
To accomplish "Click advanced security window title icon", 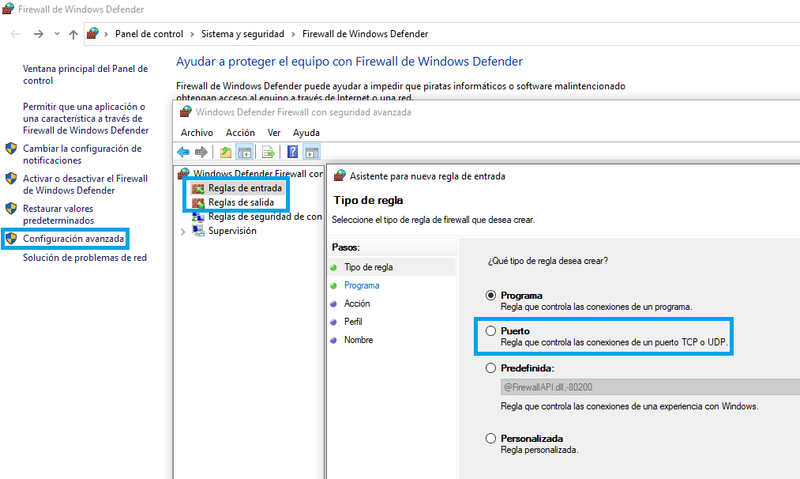I will pyautogui.click(x=186, y=111).
